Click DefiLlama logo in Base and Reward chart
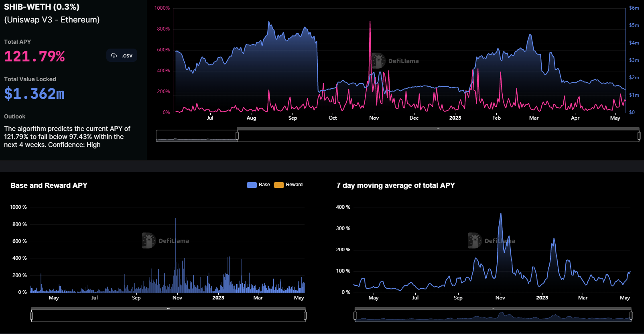This screenshot has width=644, height=334. tap(166, 241)
